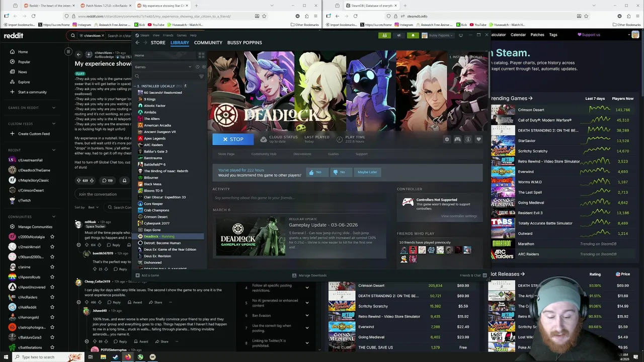Upvote the Star Citizen reddit post
Viewport: 644px width, 362px height.
(x=78, y=180)
